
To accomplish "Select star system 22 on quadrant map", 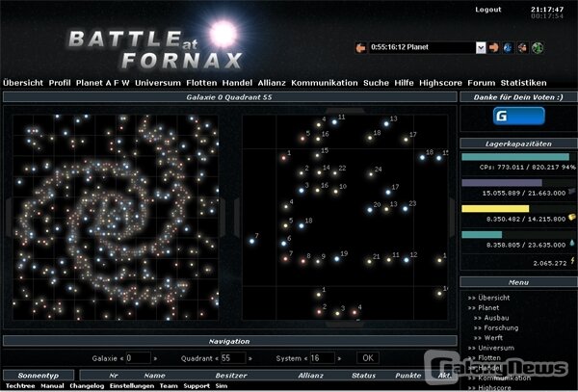I will tap(334, 172).
